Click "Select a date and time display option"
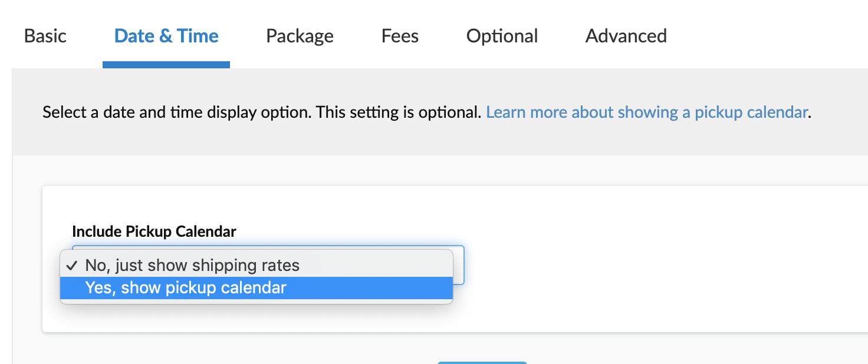Image resolution: width=868 pixels, height=364 pixels. (176, 112)
